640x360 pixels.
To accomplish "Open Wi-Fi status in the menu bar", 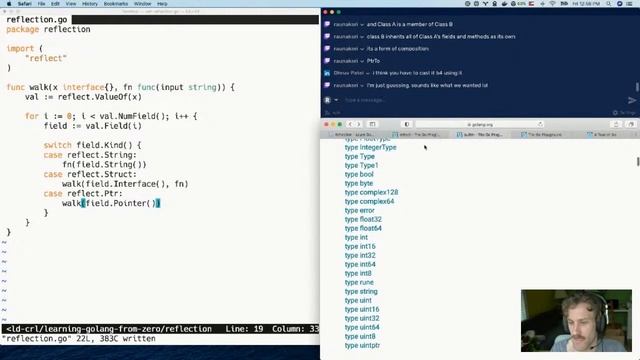I will tap(553, 4).
